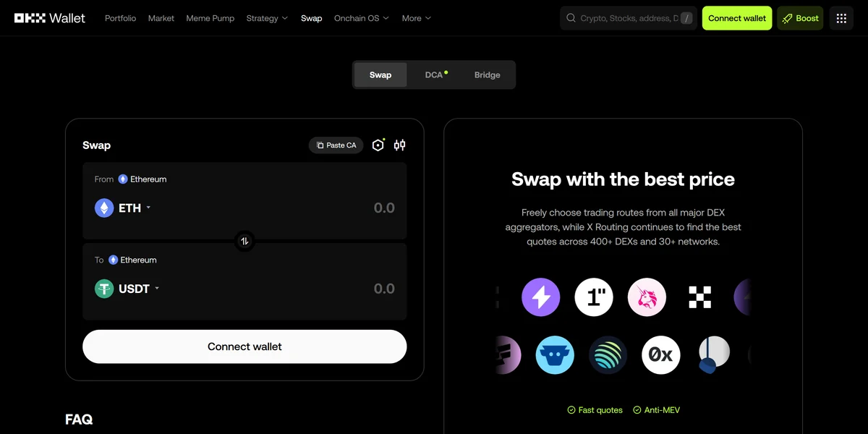868x434 pixels.
Task: Click the Fast quotes label
Action: coord(595,410)
